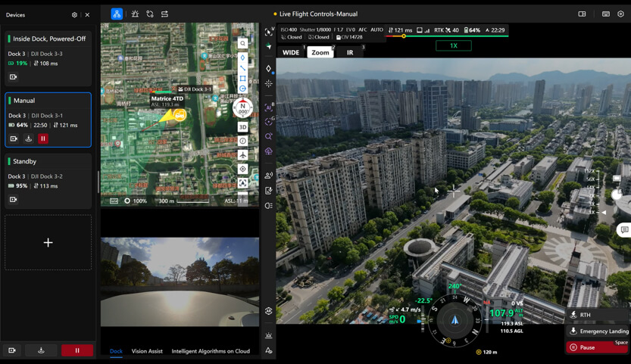Switch camera to IR view
This screenshot has width=631, height=364.
click(x=350, y=52)
